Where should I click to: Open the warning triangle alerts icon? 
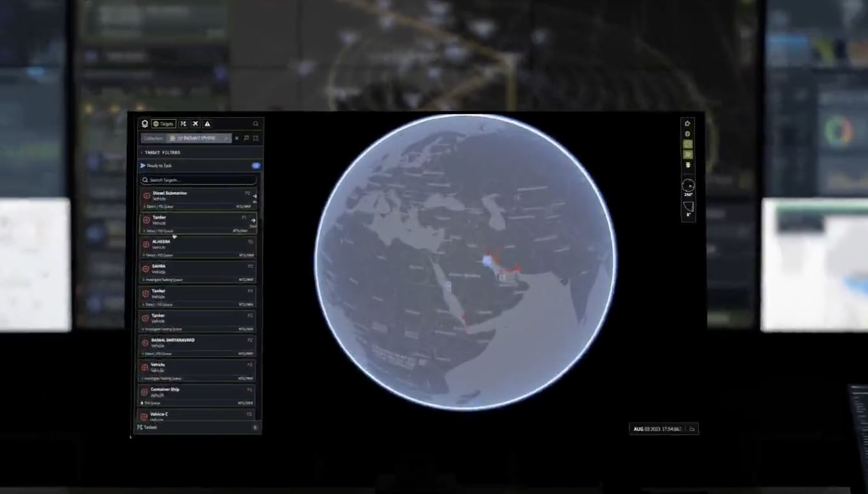pyautogui.click(x=207, y=124)
